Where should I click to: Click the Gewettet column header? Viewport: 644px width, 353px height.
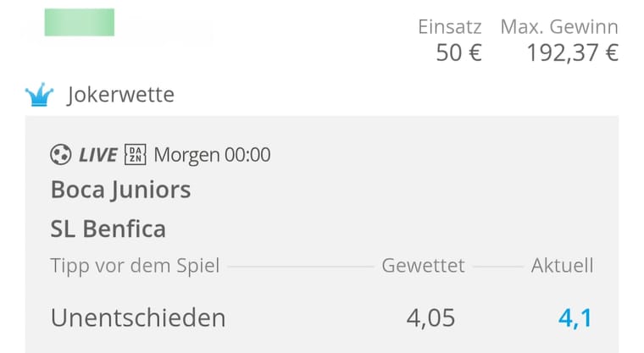point(423,266)
